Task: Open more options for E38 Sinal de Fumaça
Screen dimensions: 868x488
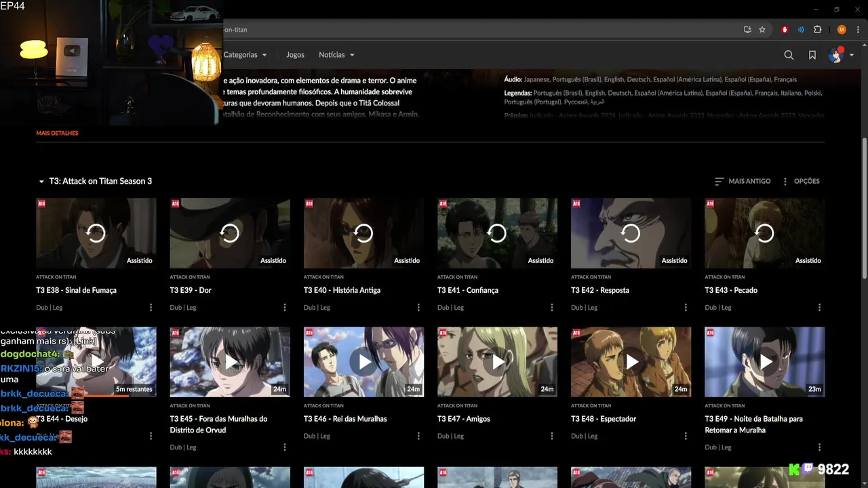Action: coord(151,308)
